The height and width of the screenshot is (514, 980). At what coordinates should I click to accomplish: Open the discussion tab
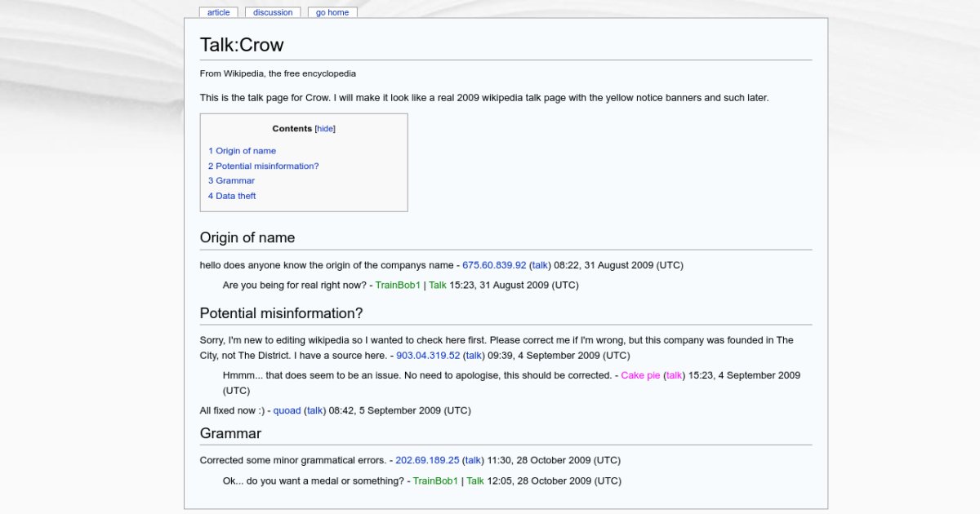coord(273,11)
